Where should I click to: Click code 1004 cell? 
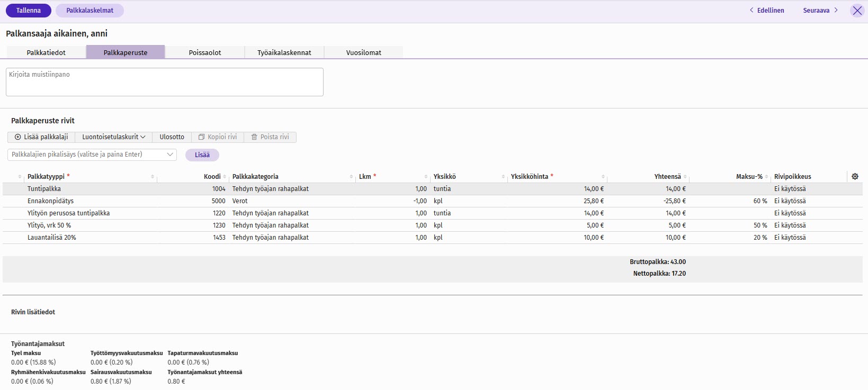coord(219,189)
